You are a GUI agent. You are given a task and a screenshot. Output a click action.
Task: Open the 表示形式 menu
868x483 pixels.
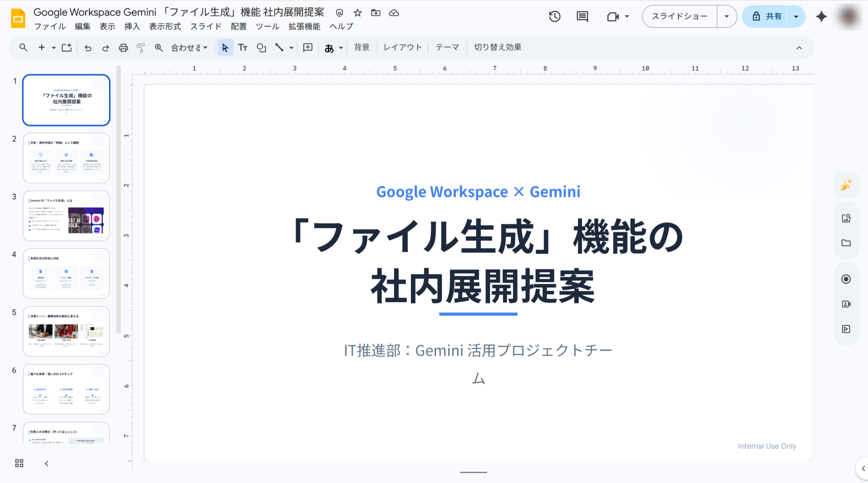[x=165, y=26]
